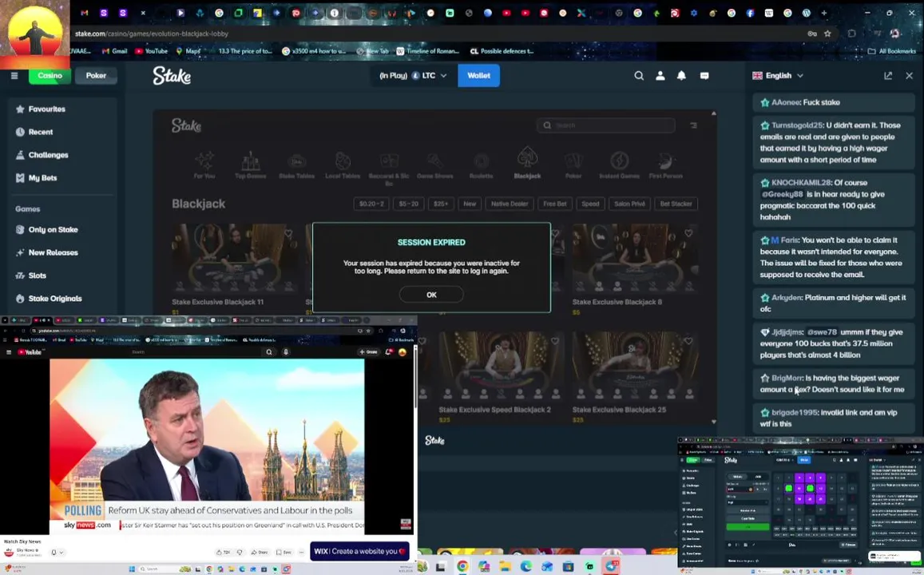This screenshot has width=924, height=575.
Task: Click the YouTube search input field
Action: pyautogui.click(x=195, y=351)
